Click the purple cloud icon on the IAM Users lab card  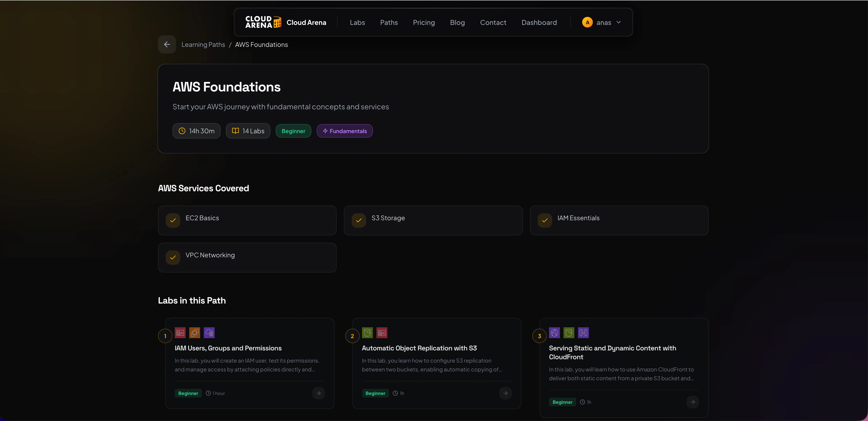(x=209, y=333)
